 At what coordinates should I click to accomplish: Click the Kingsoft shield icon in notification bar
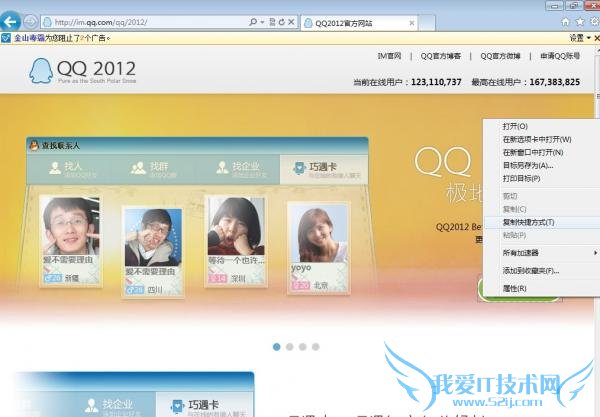pyautogui.click(x=6, y=38)
